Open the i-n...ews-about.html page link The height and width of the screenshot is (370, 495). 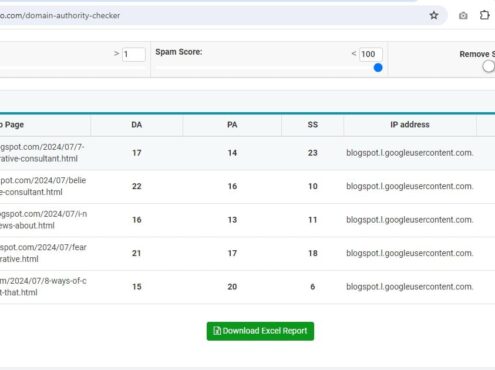43,220
